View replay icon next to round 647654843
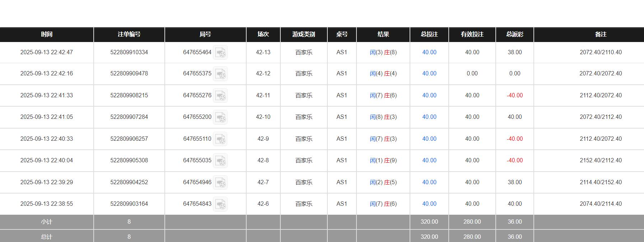 [220, 204]
